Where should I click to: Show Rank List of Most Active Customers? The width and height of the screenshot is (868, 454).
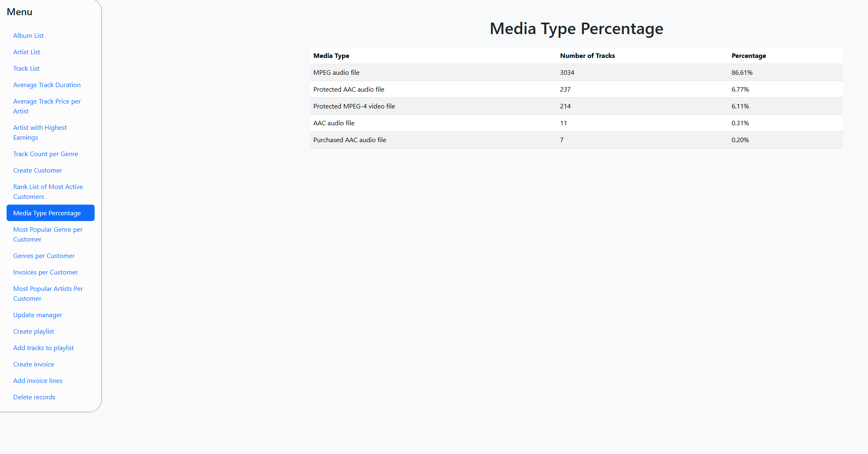pyautogui.click(x=48, y=191)
